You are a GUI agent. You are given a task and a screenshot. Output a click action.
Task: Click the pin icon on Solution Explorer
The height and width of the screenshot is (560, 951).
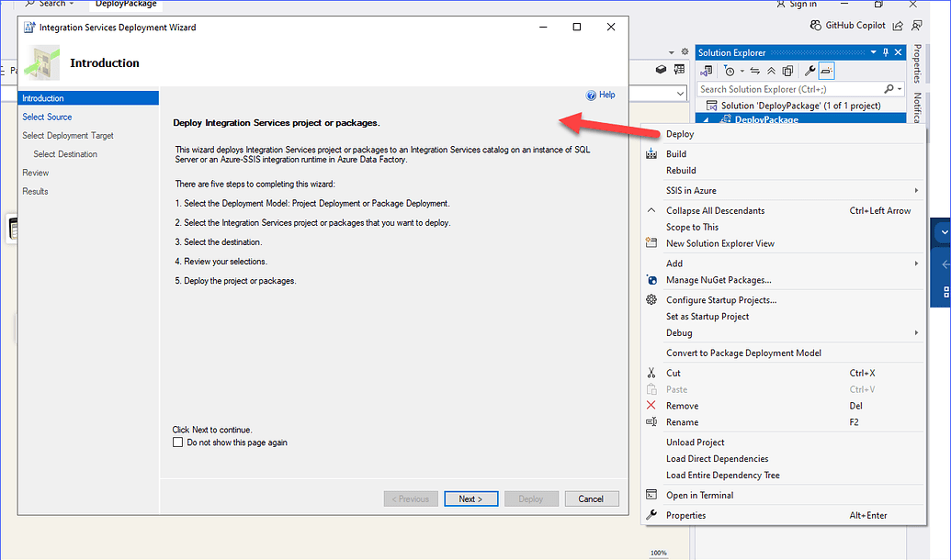886,51
